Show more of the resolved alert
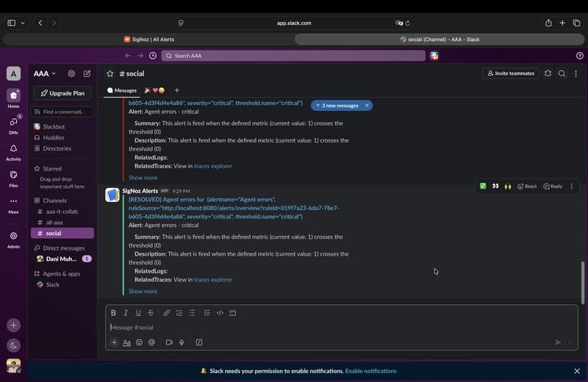The width and height of the screenshot is (588, 382). [x=143, y=292]
